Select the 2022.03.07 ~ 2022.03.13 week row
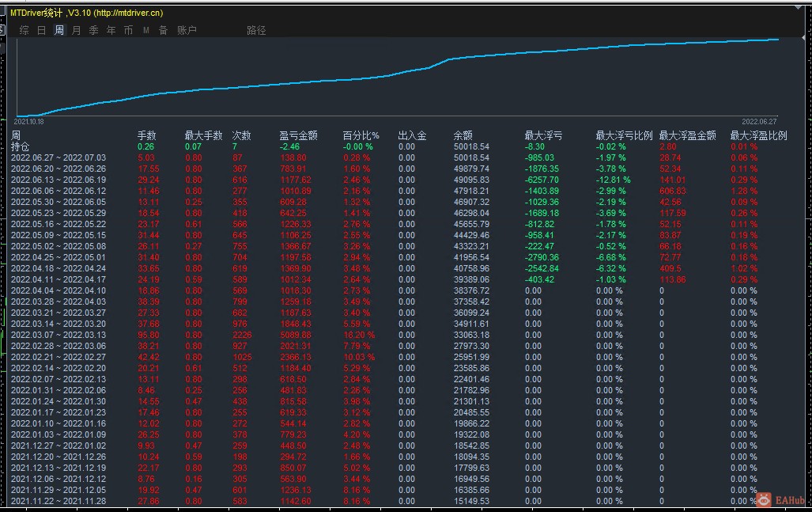812x512 pixels. click(x=58, y=335)
